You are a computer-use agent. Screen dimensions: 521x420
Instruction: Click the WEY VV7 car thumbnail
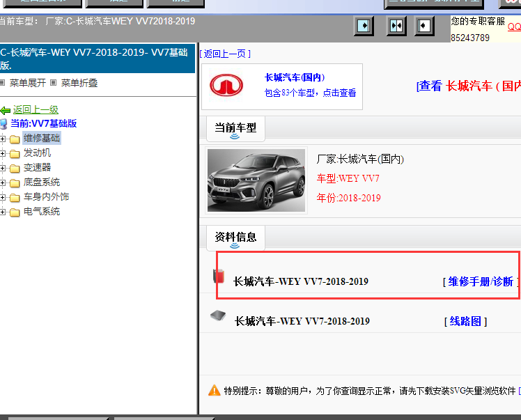(256, 180)
